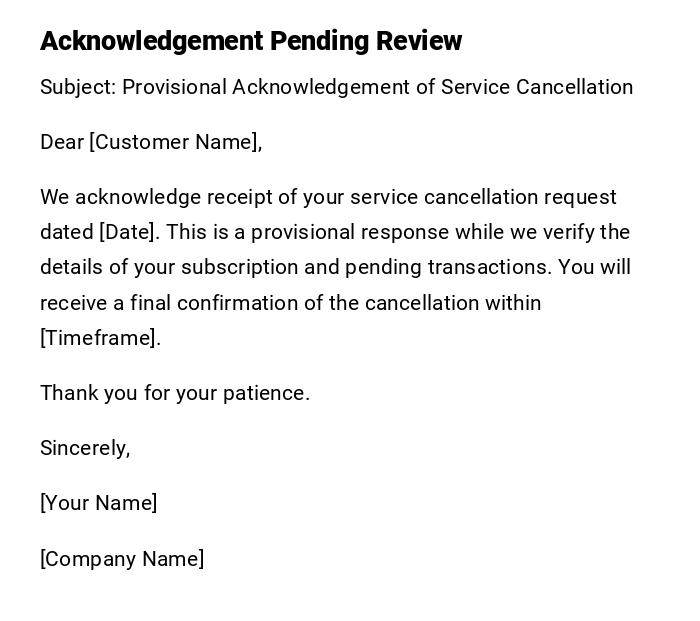Screen dimensions: 700x621
Task: Click the word "Dear" in the greeting
Action: click(x=61, y=142)
